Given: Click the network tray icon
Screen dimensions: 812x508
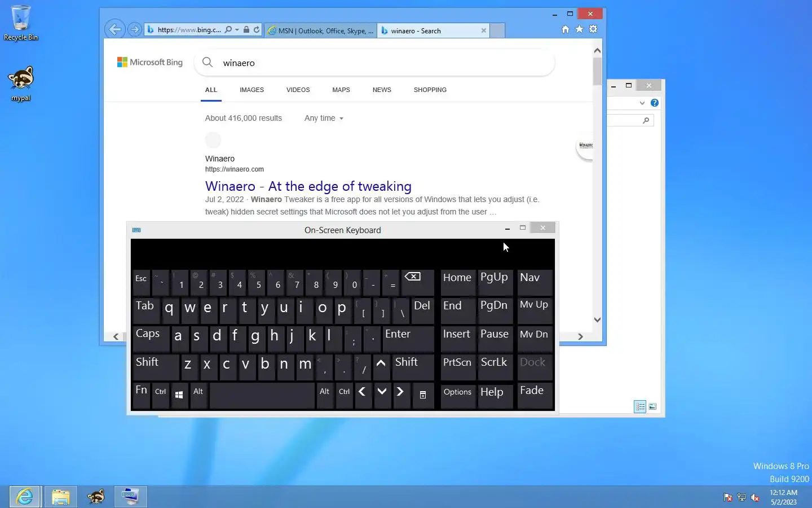Looking at the screenshot, I should [742, 497].
